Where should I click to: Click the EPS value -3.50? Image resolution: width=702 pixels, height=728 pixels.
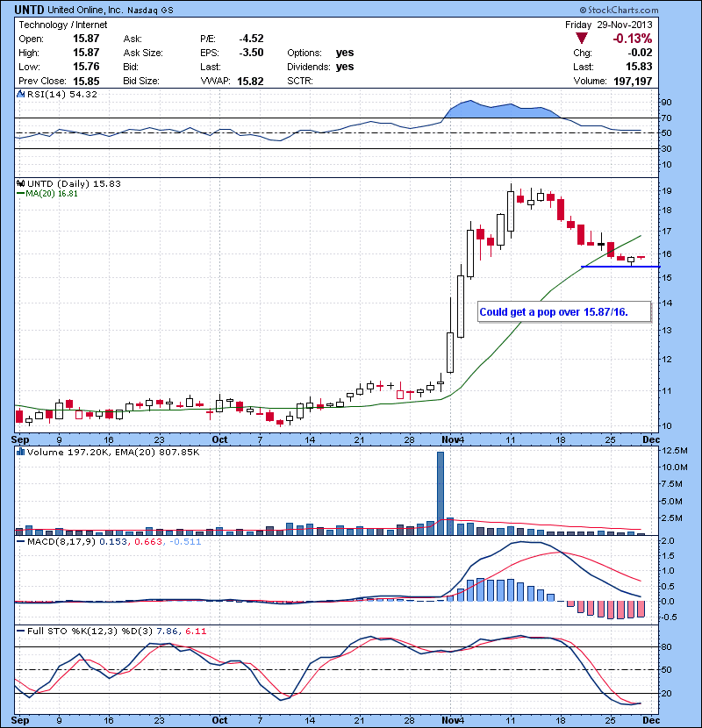[251, 53]
